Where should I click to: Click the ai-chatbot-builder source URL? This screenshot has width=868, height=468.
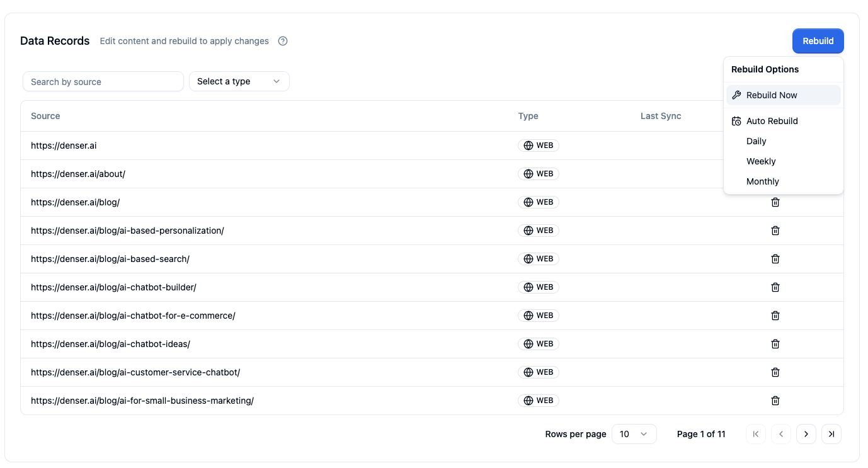coord(113,287)
